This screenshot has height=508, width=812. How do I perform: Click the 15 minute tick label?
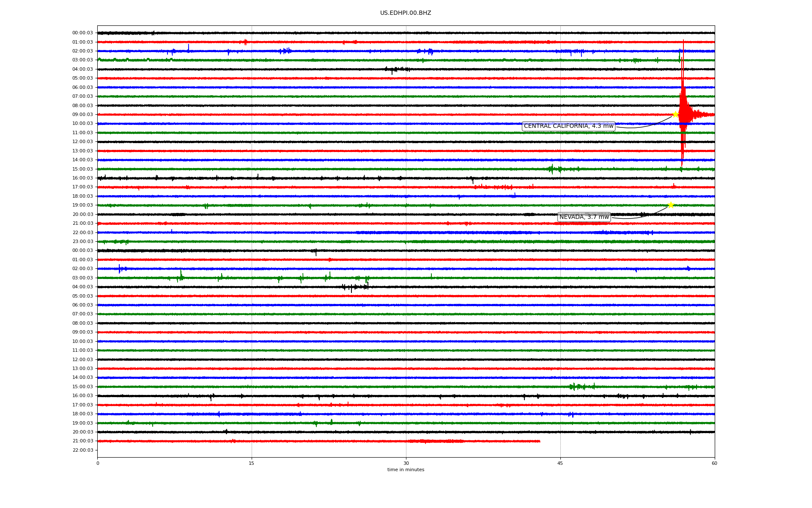(x=252, y=463)
